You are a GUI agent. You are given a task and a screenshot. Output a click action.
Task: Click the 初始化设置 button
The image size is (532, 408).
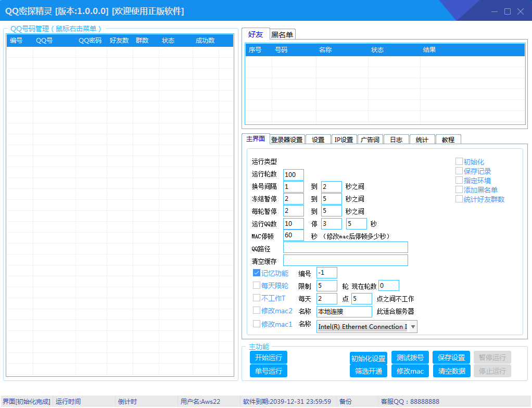369,359
